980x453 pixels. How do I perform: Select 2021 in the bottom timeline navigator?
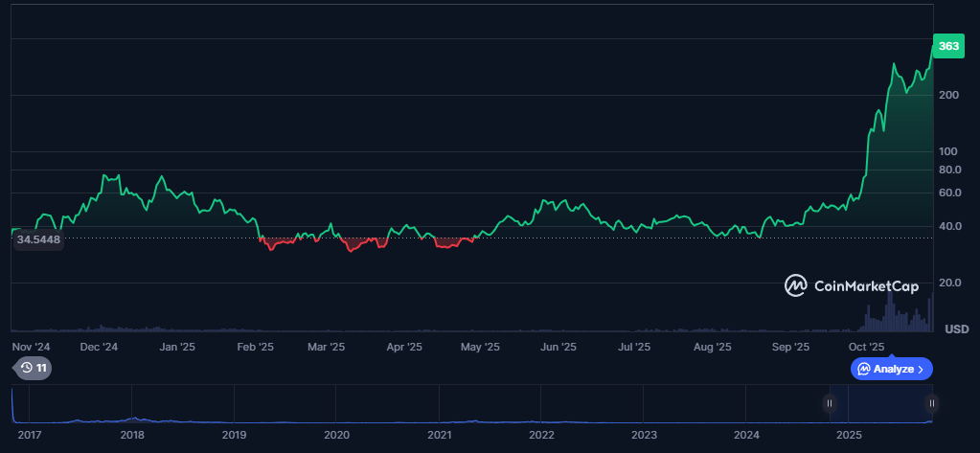pyautogui.click(x=439, y=435)
